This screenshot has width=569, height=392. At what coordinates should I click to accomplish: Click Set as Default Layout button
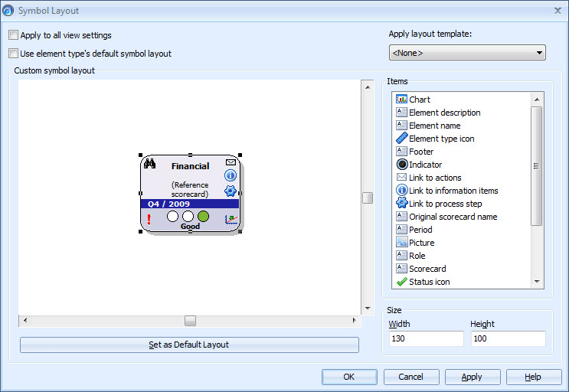point(189,345)
